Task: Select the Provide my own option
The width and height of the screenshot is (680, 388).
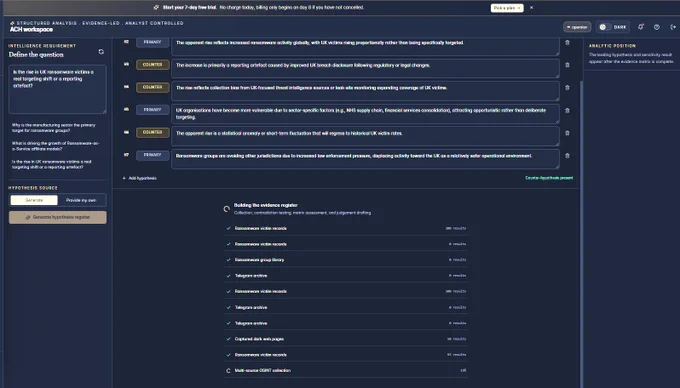Action: (x=81, y=200)
